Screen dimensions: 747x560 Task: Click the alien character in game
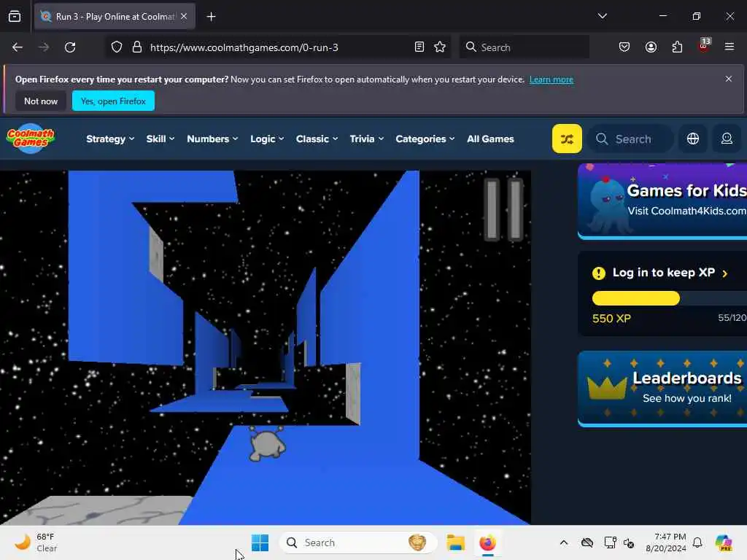pos(267,444)
